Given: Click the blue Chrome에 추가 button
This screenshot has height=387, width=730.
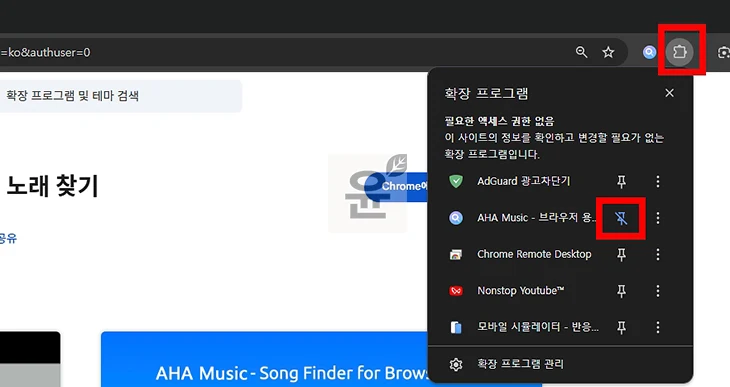Looking at the screenshot, I should [397, 186].
